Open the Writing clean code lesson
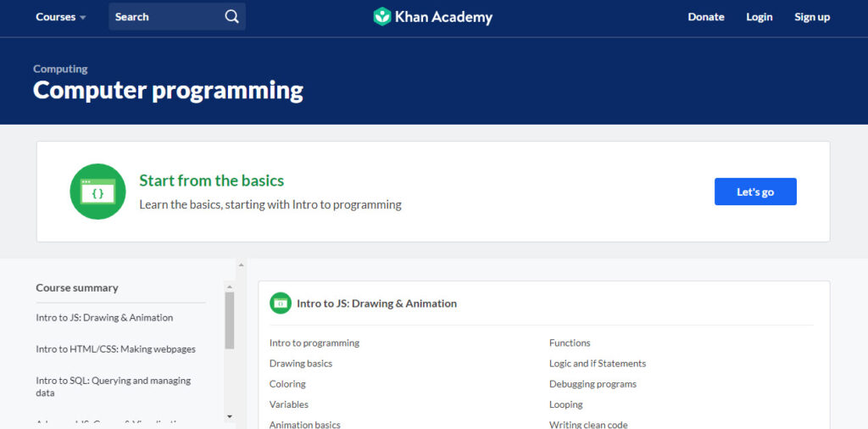868x429 pixels. [588, 425]
